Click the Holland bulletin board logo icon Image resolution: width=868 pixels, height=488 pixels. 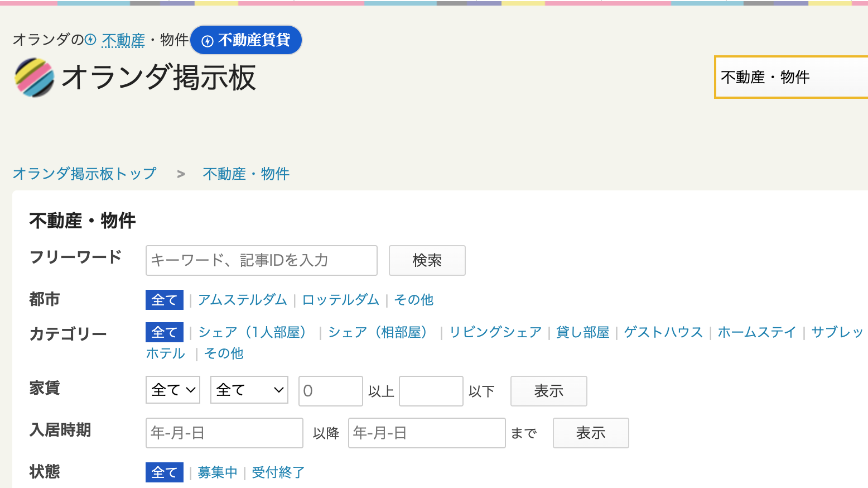point(35,78)
